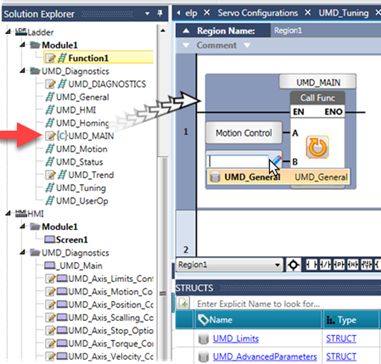Click the folder icon of ladder UMD_Diagnostics
This screenshot has height=364, width=381.
coord(35,71)
